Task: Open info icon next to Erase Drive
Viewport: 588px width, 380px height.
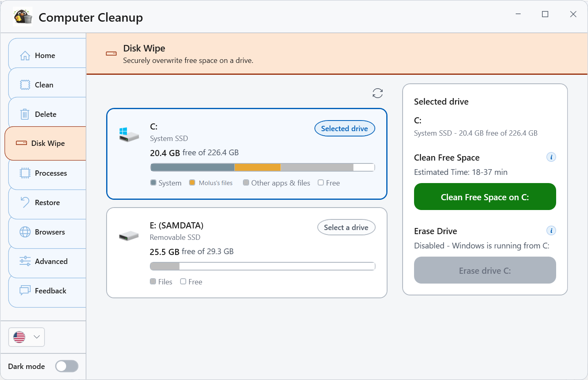Action: tap(551, 230)
